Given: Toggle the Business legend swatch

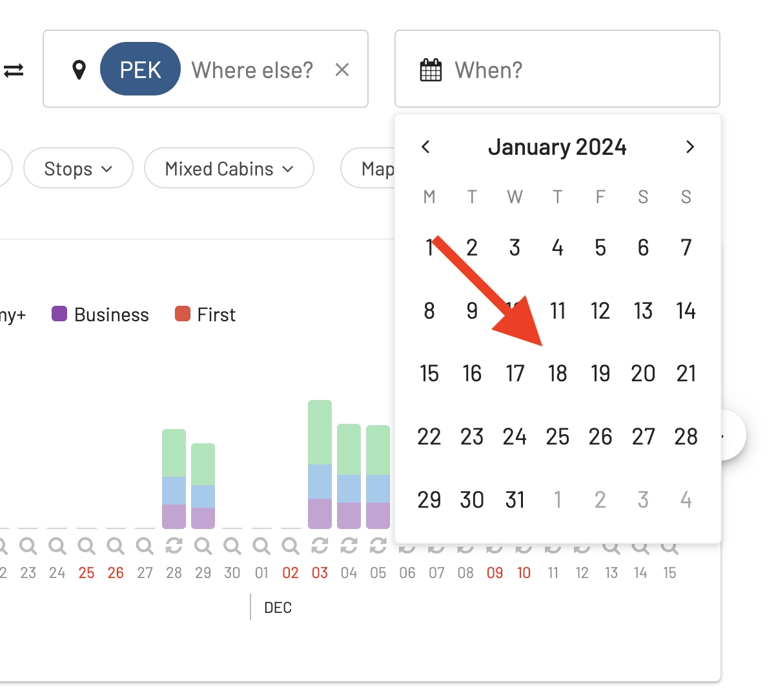Looking at the screenshot, I should 59,314.
